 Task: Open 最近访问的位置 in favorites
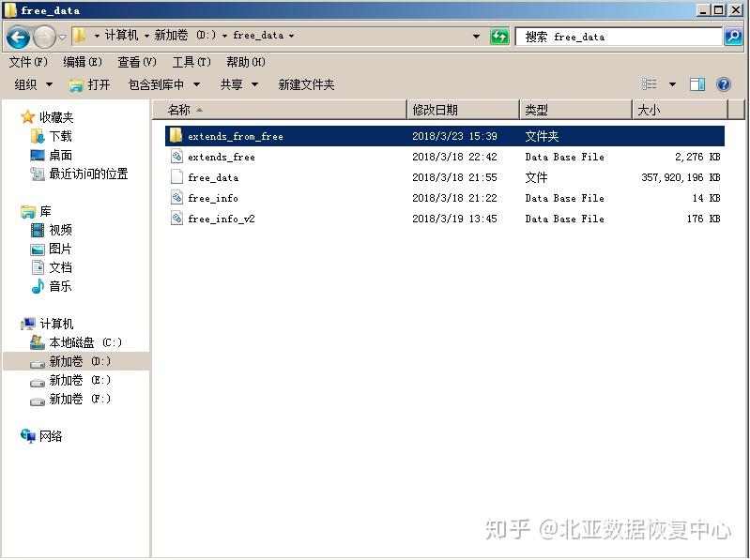pos(80,174)
